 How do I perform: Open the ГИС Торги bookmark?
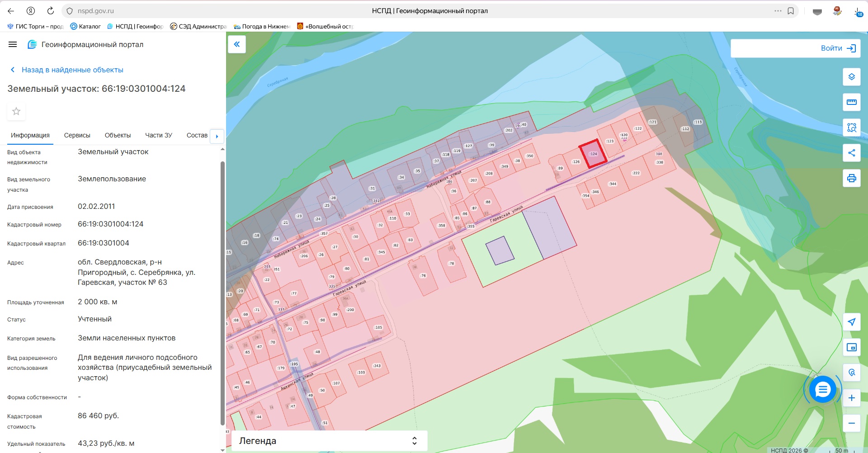35,26
